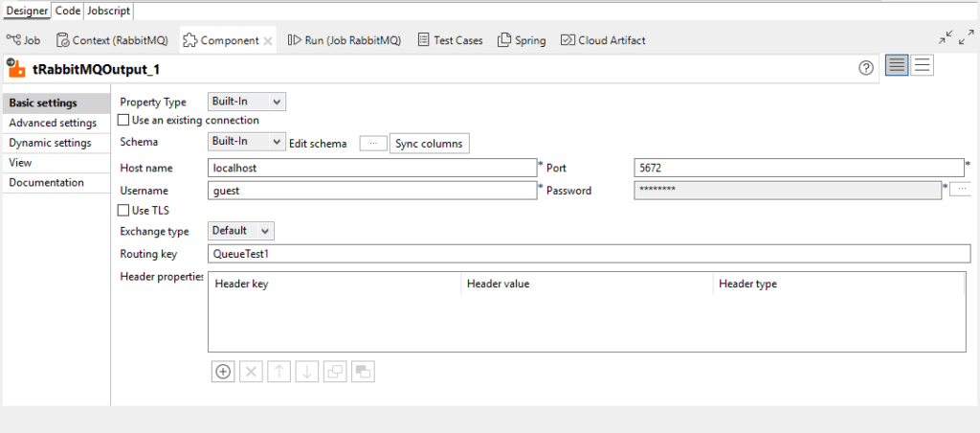Open Context (RabbitMQ) tab

pos(112,40)
